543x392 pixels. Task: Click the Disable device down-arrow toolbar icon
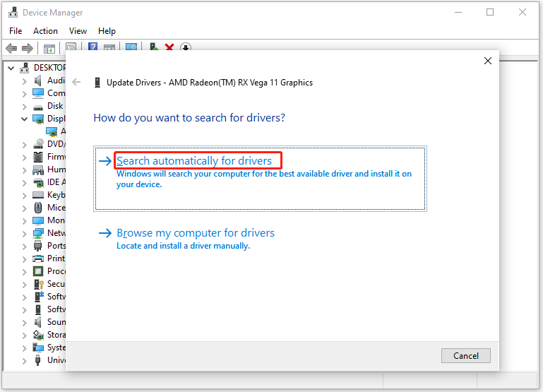[186, 47]
